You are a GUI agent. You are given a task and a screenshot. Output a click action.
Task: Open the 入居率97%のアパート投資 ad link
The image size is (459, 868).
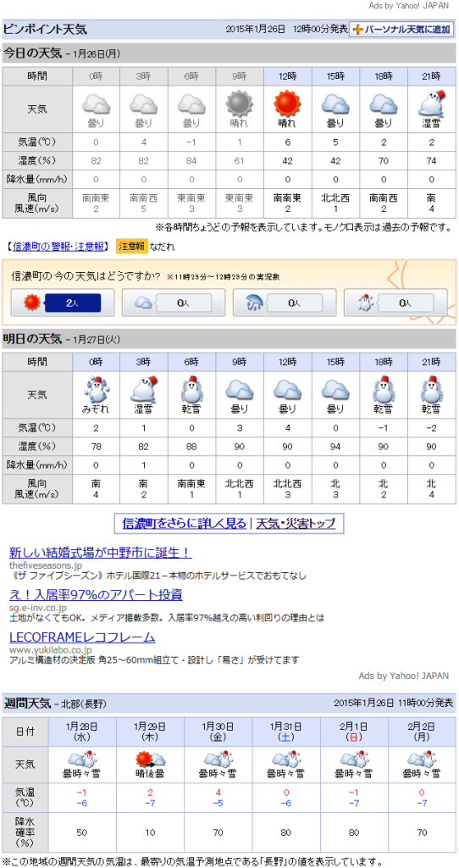96,595
